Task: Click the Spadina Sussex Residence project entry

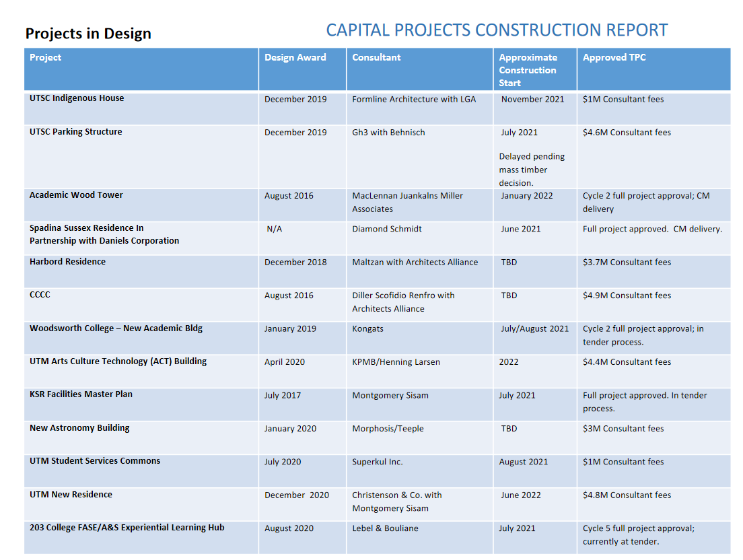Action: (x=104, y=234)
